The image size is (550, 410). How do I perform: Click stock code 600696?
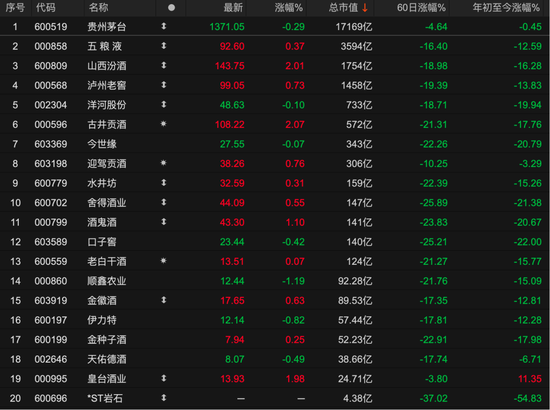(51, 398)
